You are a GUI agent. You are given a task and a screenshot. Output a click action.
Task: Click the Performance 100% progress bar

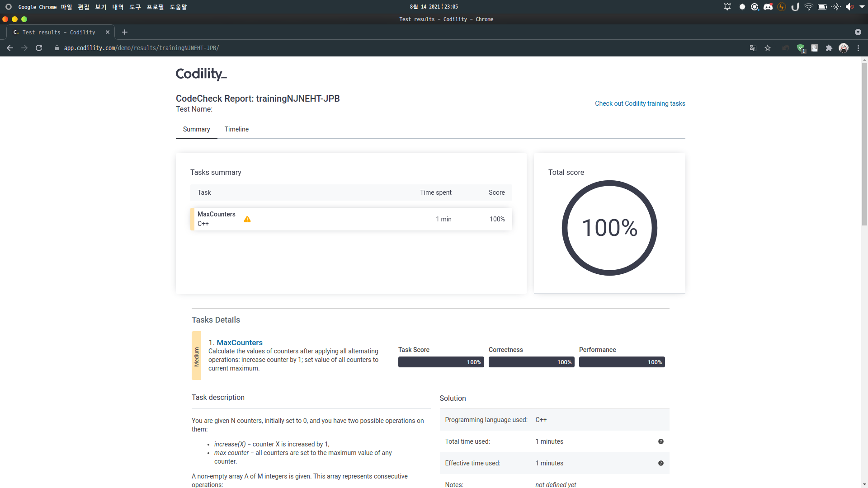tap(622, 362)
